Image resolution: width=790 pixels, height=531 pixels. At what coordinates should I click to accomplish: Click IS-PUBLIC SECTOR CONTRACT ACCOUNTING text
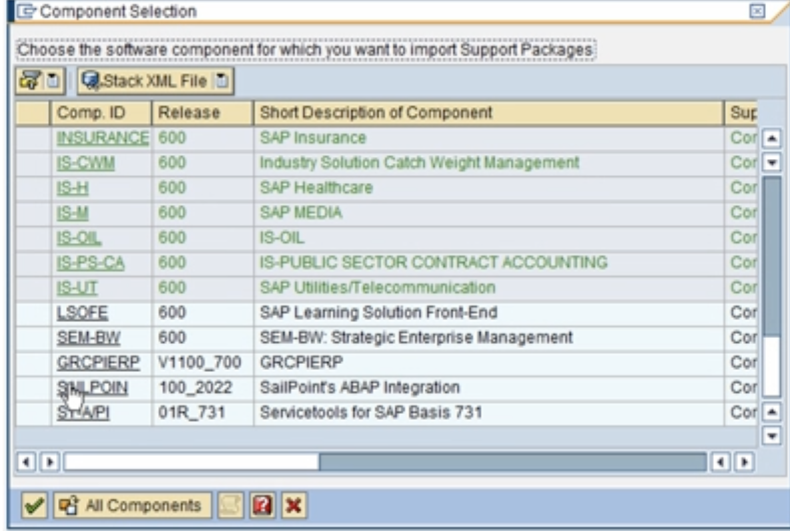(433, 262)
